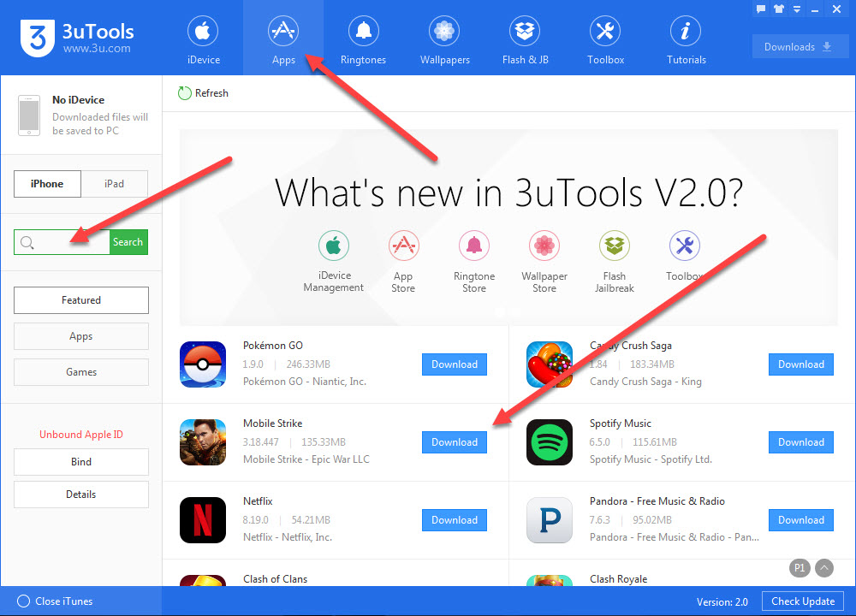Open the Downloads manager button
The width and height of the screenshot is (856, 616).
tap(800, 47)
